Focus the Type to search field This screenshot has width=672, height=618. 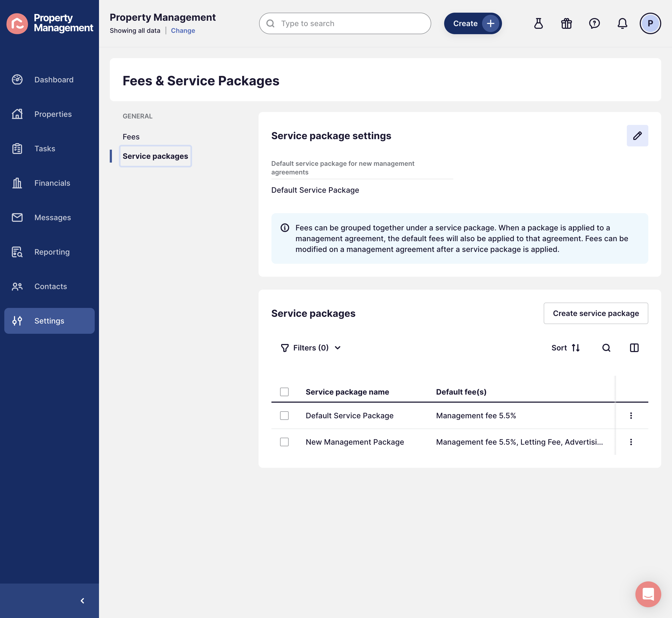coord(345,23)
